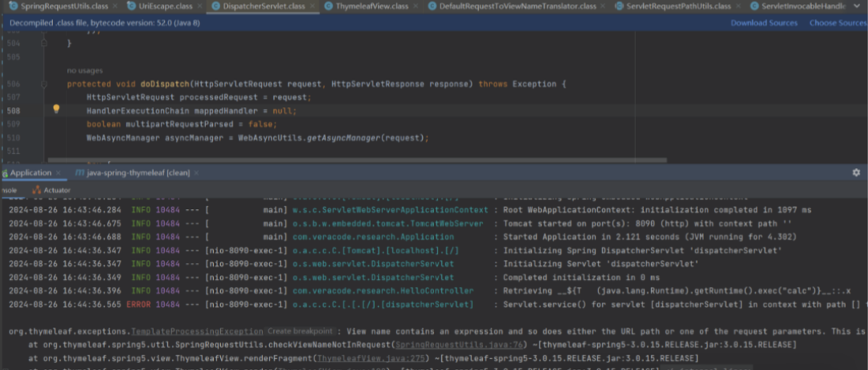Click the WebAsyncUtils.getAsyncManager call on line 510
868x370 pixels.
pos(333,138)
